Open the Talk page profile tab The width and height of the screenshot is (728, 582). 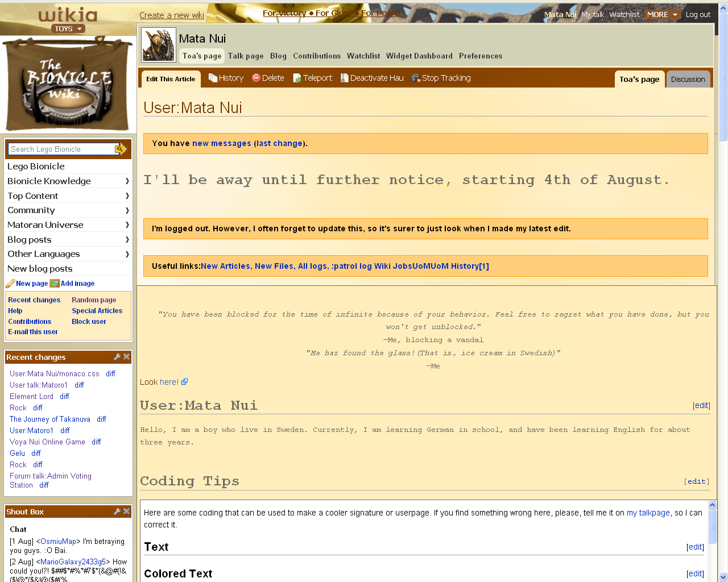pyautogui.click(x=246, y=56)
